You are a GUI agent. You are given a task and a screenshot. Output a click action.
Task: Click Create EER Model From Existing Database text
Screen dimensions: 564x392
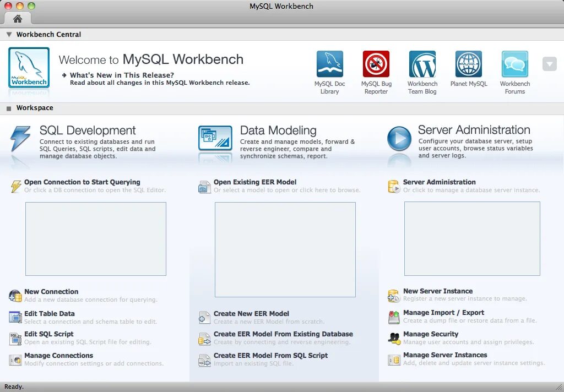point(283,334)
